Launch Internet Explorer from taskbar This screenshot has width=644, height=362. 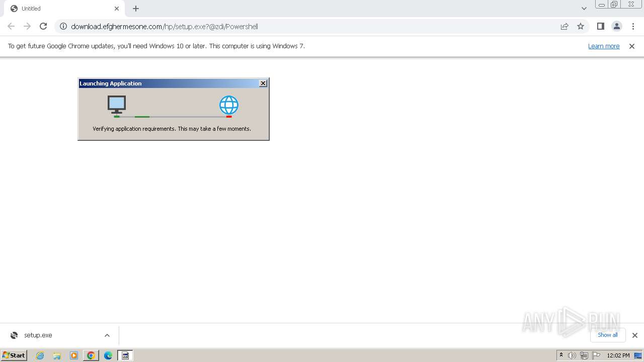40,355
